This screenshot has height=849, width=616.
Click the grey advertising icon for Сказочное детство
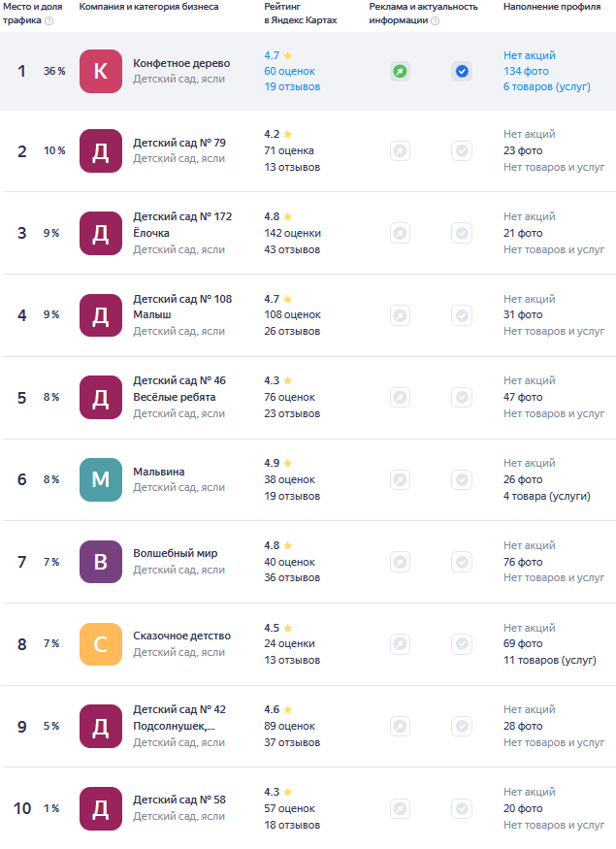[x=400, y=643]
